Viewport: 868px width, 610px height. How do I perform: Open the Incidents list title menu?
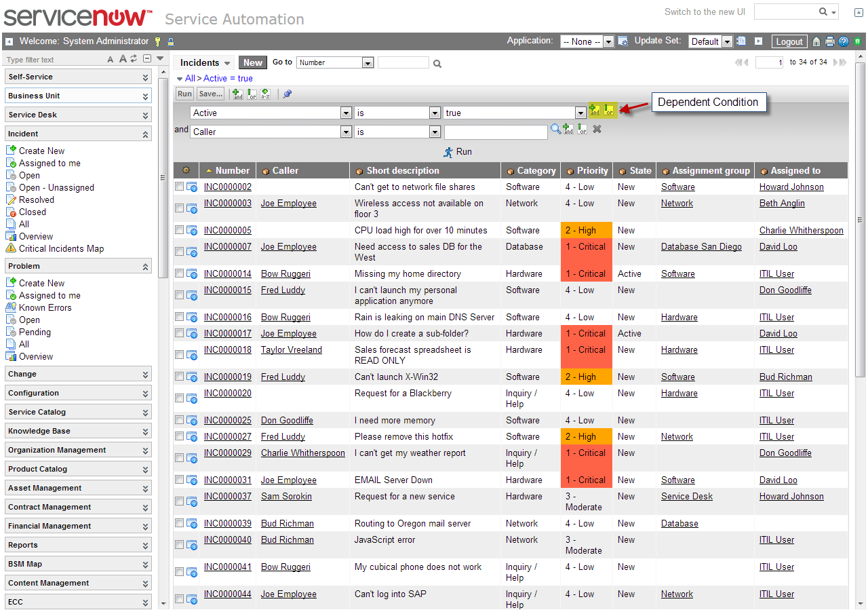pos(205,62)
